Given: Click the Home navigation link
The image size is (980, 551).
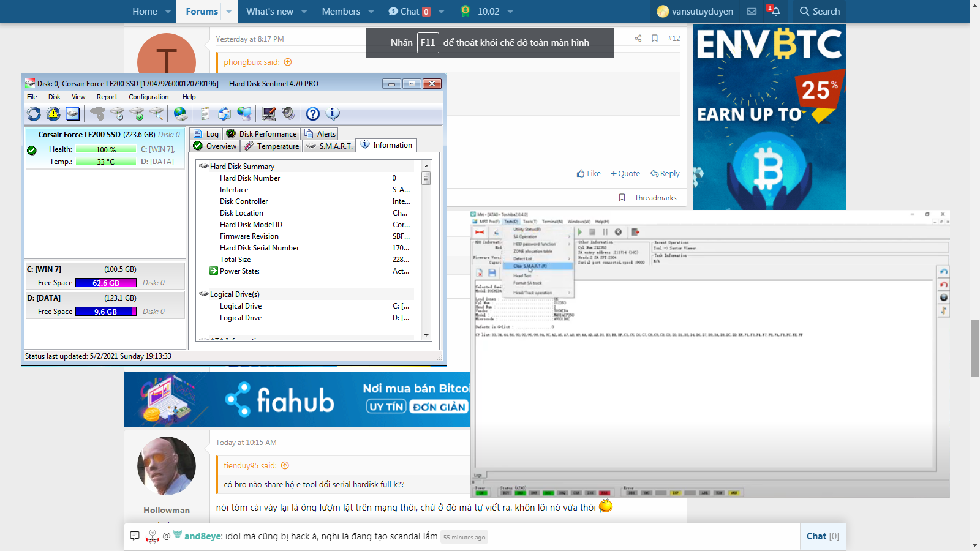Looking at the screenshot, I should pyautogui.click(x=145, y=11).
